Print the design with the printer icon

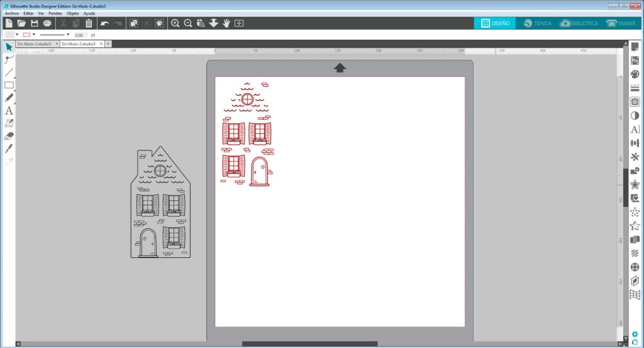pos(47,23)
